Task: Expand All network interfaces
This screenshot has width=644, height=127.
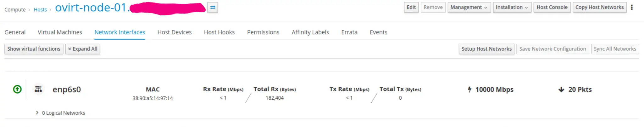Action: [x=83, y=49]
